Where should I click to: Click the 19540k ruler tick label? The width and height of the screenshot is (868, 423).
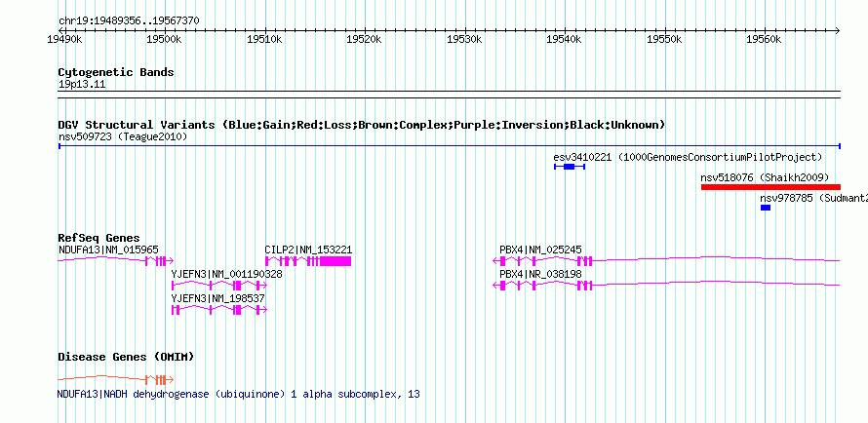point(564,40)
